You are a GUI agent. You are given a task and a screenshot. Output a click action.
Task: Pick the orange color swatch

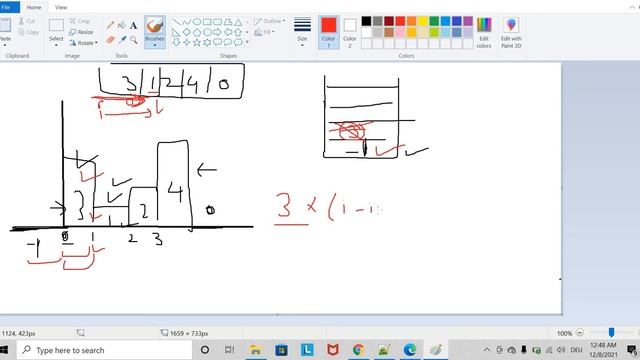click(411, 21)
